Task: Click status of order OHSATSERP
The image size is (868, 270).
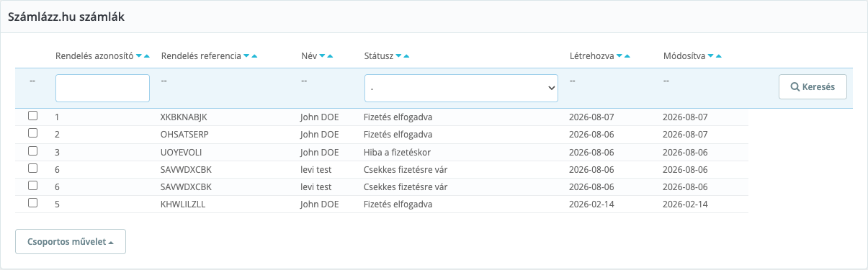Action: (x=398, y=135)
